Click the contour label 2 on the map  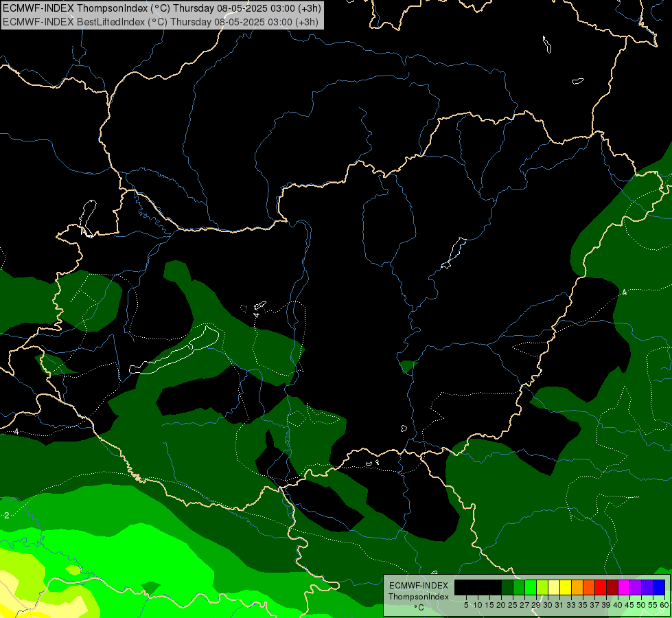[x=6, y=516]
